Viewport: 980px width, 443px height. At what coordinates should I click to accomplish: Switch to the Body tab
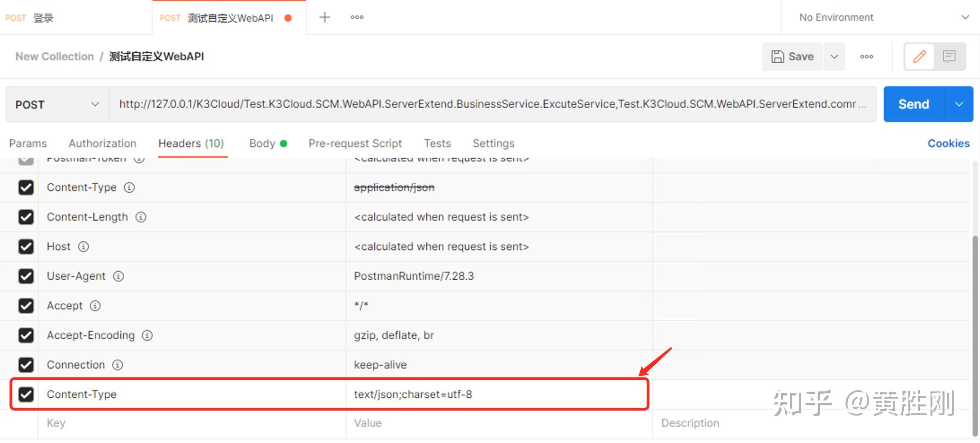coord(268,143)
